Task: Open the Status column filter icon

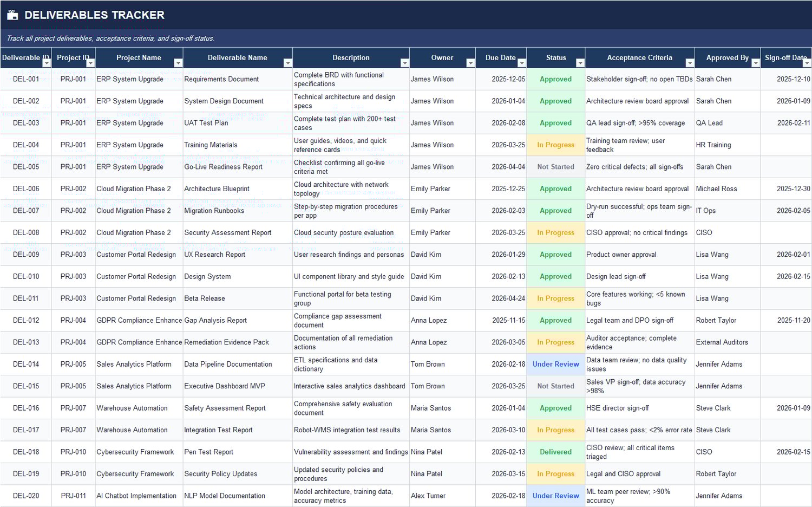Action: tap(579, 63)
